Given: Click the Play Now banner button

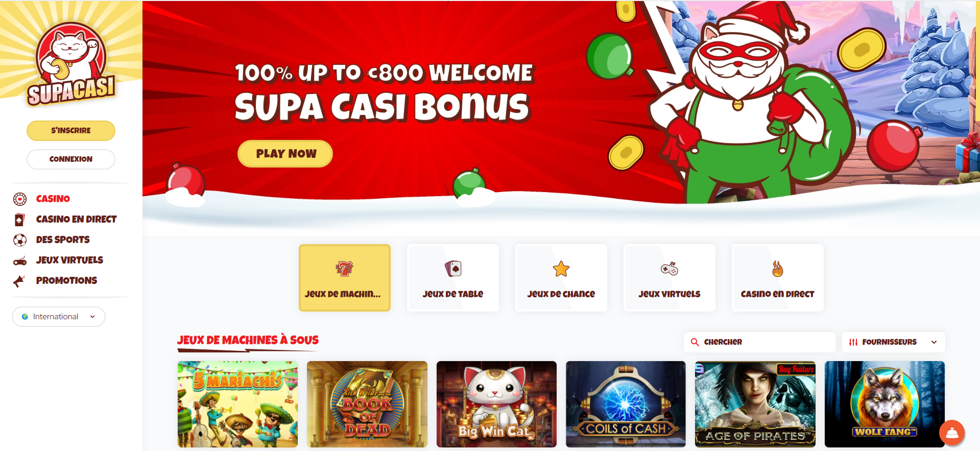Looking at the screenshot, I should 285,153.
